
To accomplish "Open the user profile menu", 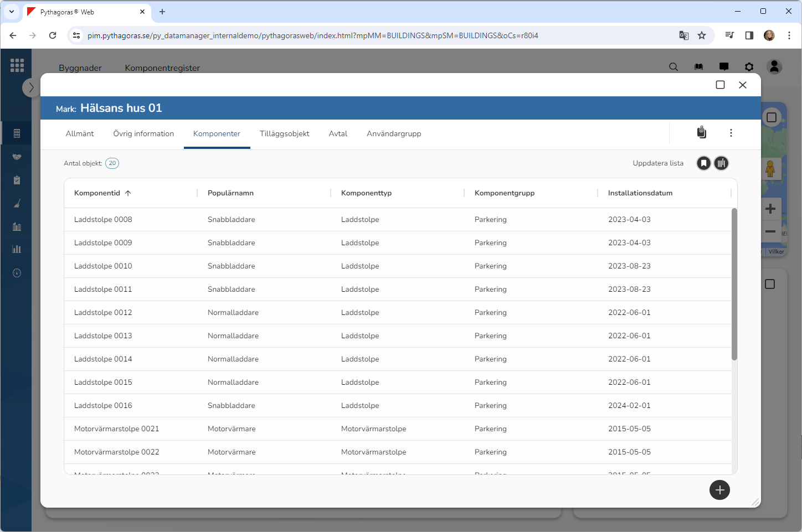I will tap(774, 67).
